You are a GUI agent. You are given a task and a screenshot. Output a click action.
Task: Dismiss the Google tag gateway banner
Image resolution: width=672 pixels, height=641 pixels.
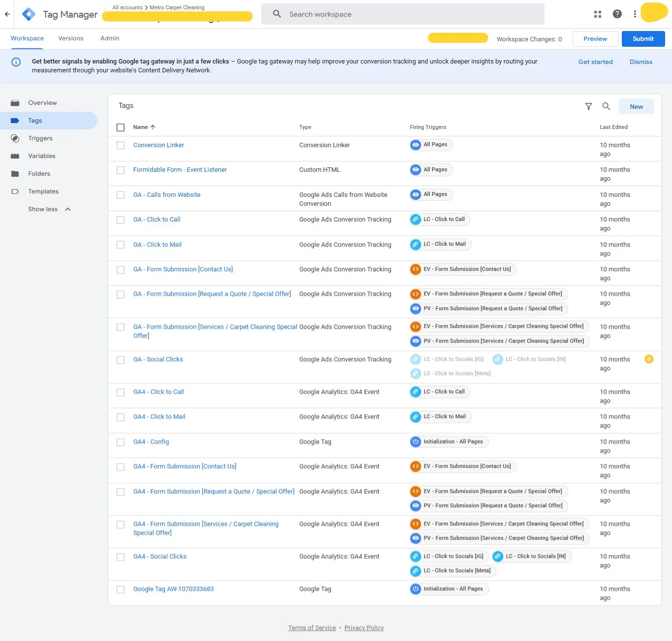[x=641, y=62]
